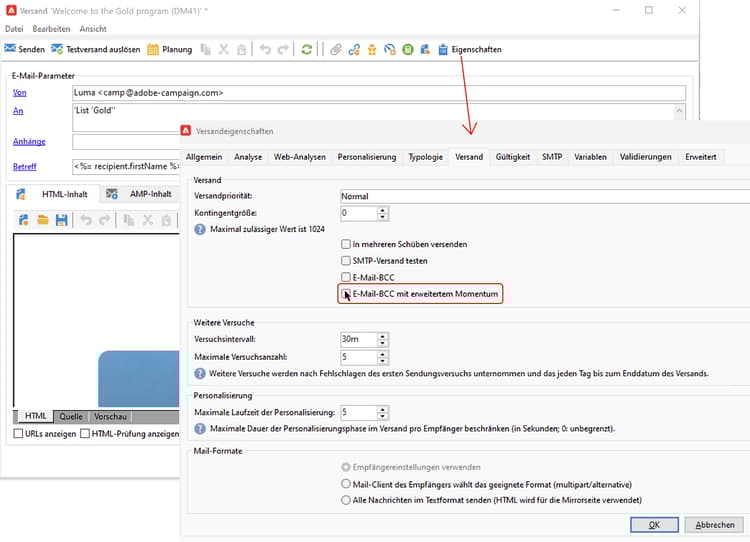This screenshot has width=750, height=542.
Task: Click the green refresh icon
Action: click(x=307, y=49)
